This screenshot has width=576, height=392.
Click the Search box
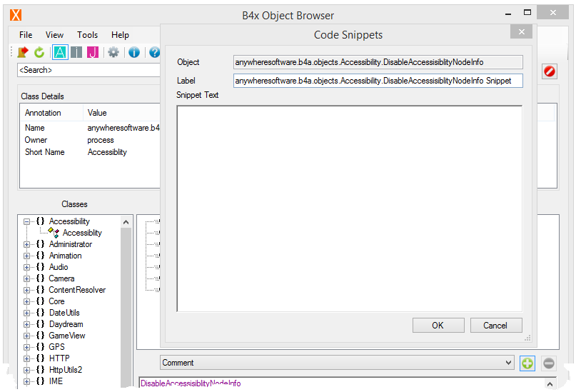(x=89, y=70)
